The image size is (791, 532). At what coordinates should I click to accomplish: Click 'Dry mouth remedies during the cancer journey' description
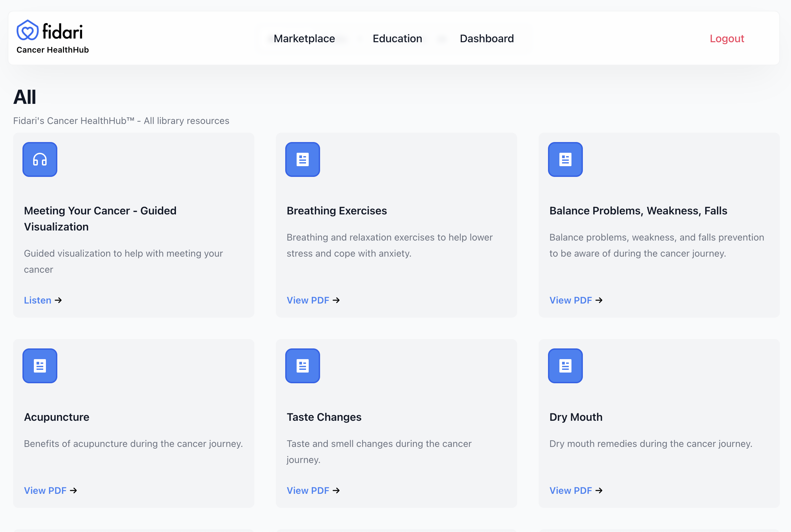tap(651, 444)
